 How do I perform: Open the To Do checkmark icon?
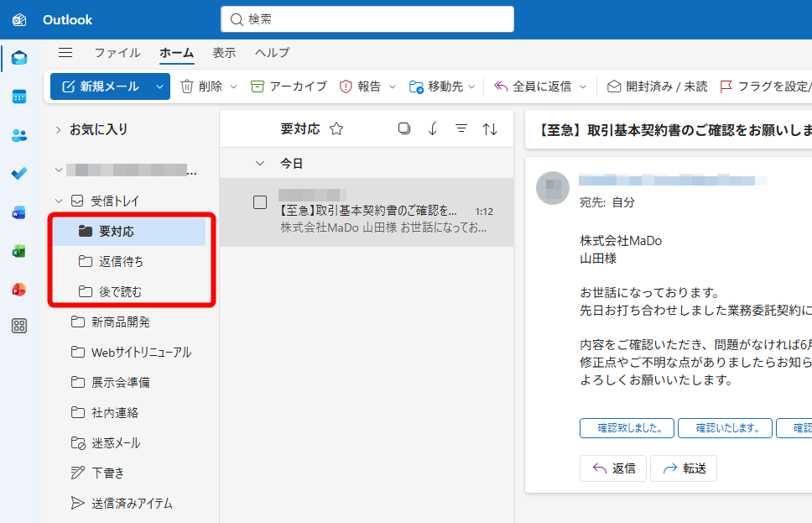[x=19, y=174]
